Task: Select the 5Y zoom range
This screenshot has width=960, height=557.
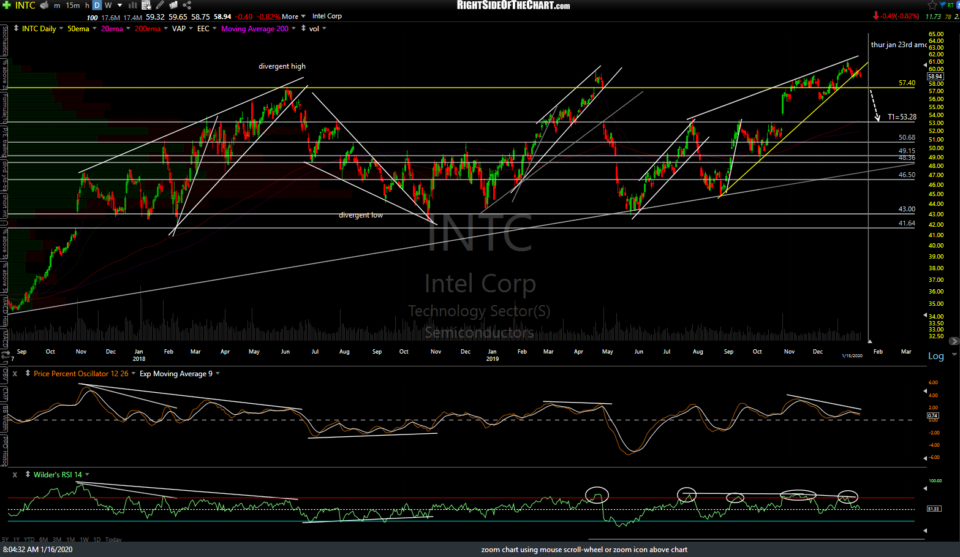Action: (5, 540)
